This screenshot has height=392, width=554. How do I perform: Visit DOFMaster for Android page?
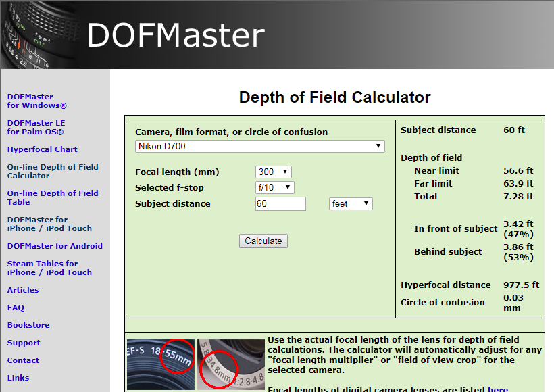(x=55, y=246)
